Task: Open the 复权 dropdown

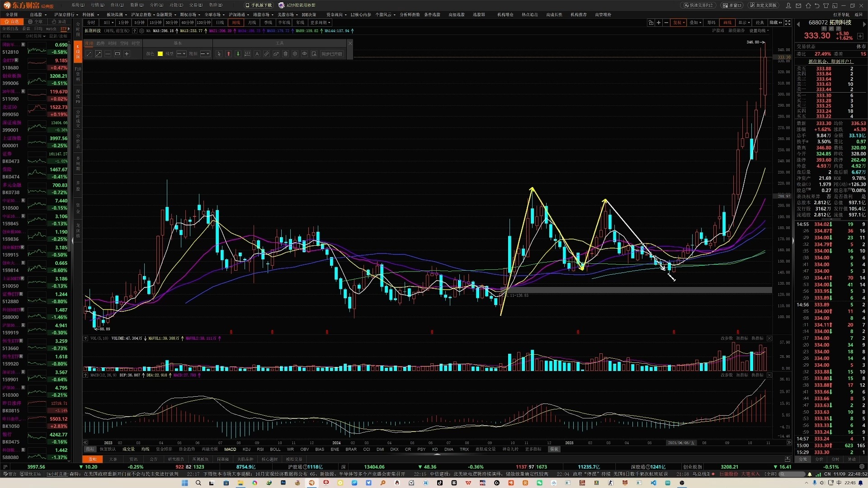Action: pyautogui.click(x=679, y=23)
